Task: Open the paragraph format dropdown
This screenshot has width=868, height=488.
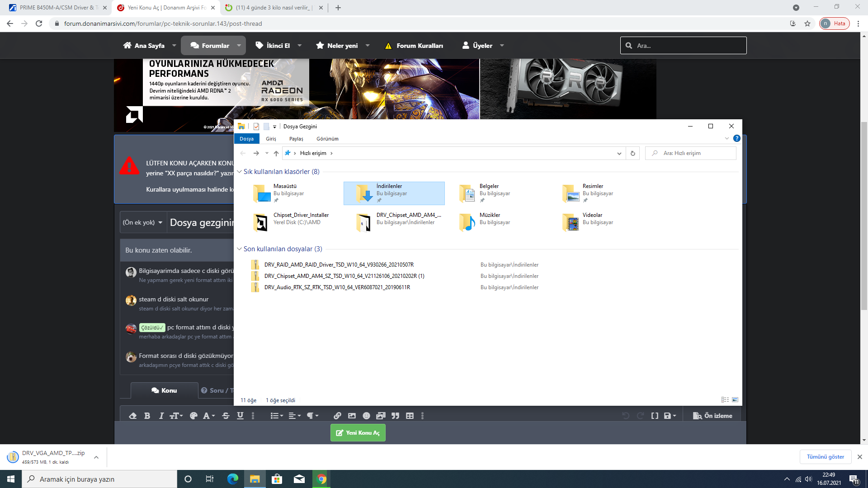Action: click(313, 416)
